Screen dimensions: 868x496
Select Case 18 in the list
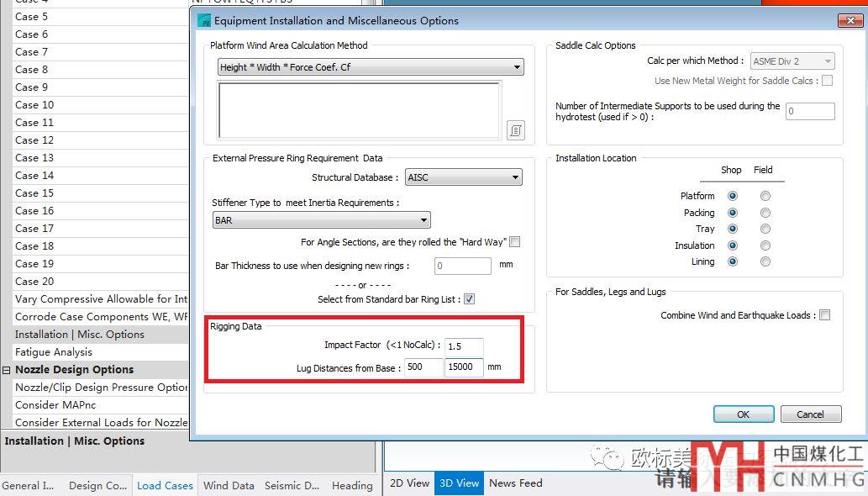click(x=100, y=246)
